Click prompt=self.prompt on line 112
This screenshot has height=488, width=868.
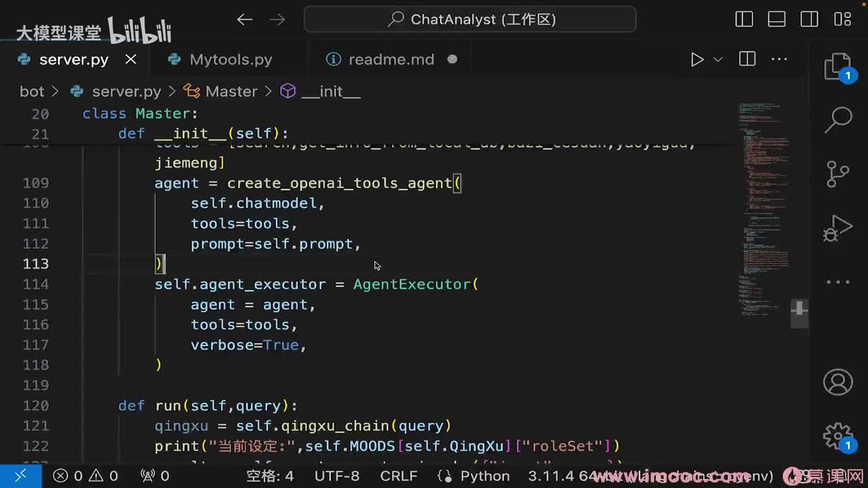coord(272,243)
